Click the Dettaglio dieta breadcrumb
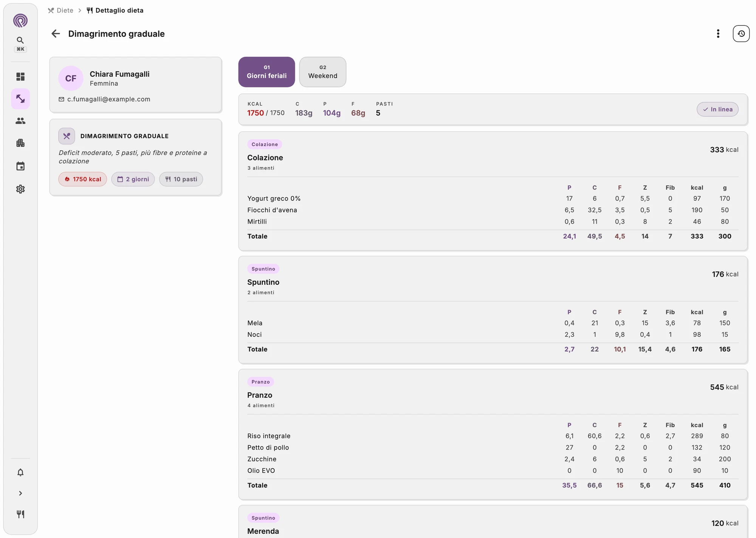The image size is (756, 538). pyautogui.click(x=115, y=10)
